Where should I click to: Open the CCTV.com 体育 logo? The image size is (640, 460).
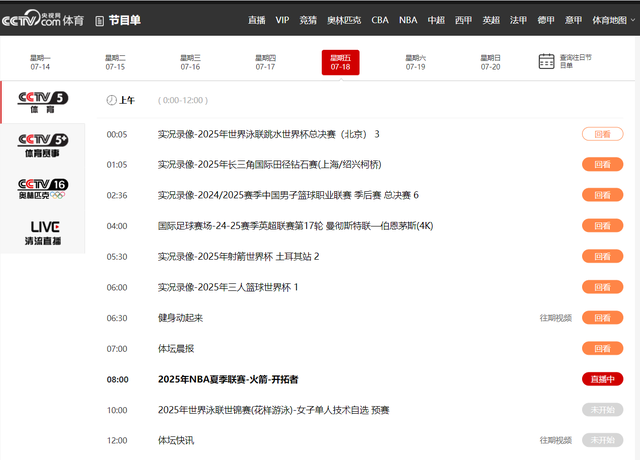pos(43,19)
